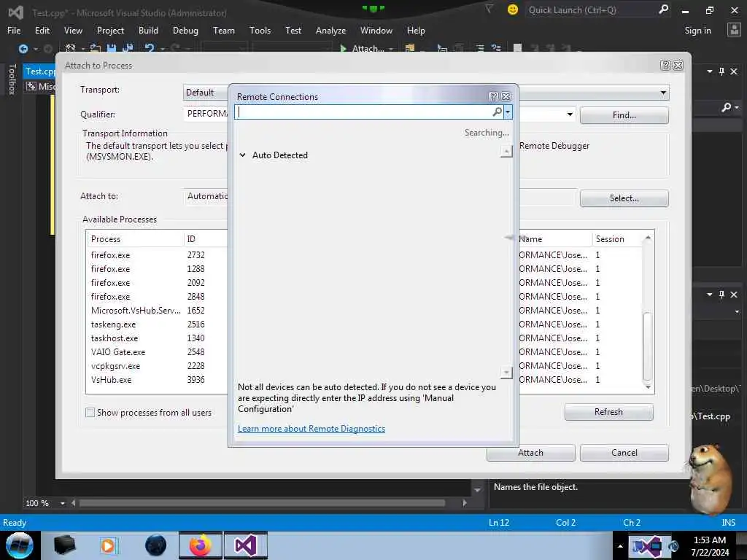Open the Transport dropdown arrow
Image resolution: width=747 pixels, height=560 pixels.
tap(663, 93)
